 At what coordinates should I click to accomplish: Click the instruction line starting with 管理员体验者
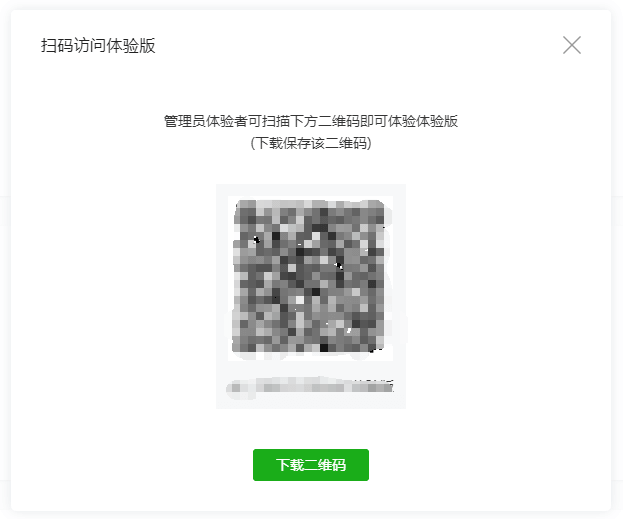coord(311,121)
